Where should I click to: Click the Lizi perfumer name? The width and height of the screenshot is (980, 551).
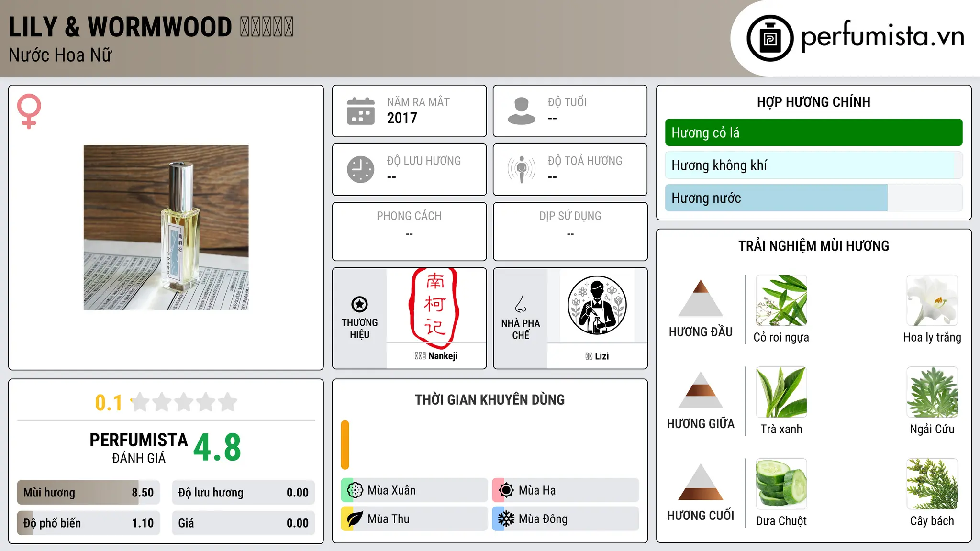(x=597, y=356)
